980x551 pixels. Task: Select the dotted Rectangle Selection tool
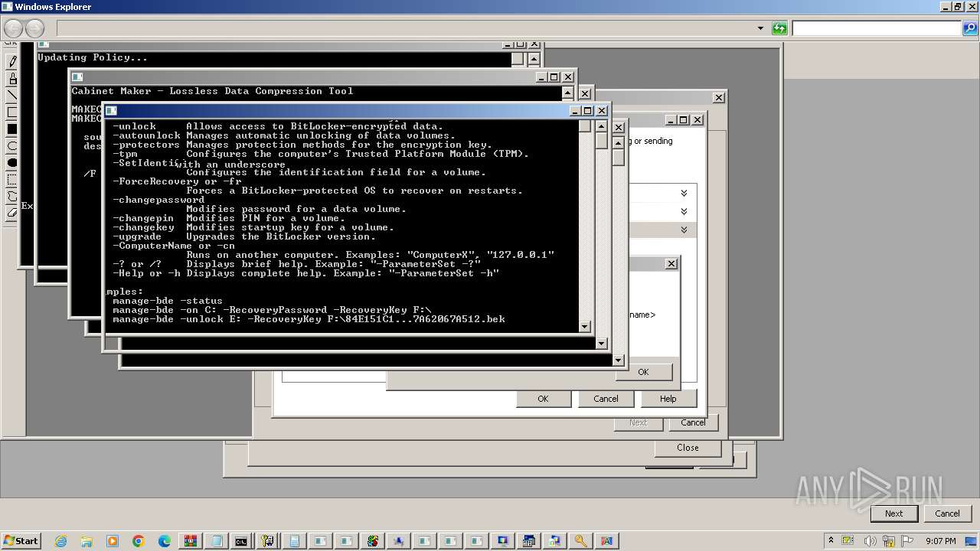click(12, 179)
